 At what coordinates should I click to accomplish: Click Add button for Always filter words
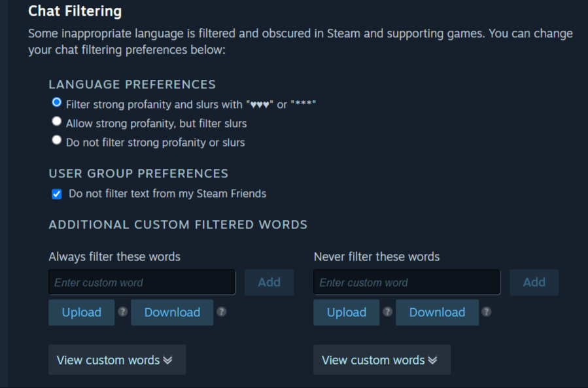point(269,282)
